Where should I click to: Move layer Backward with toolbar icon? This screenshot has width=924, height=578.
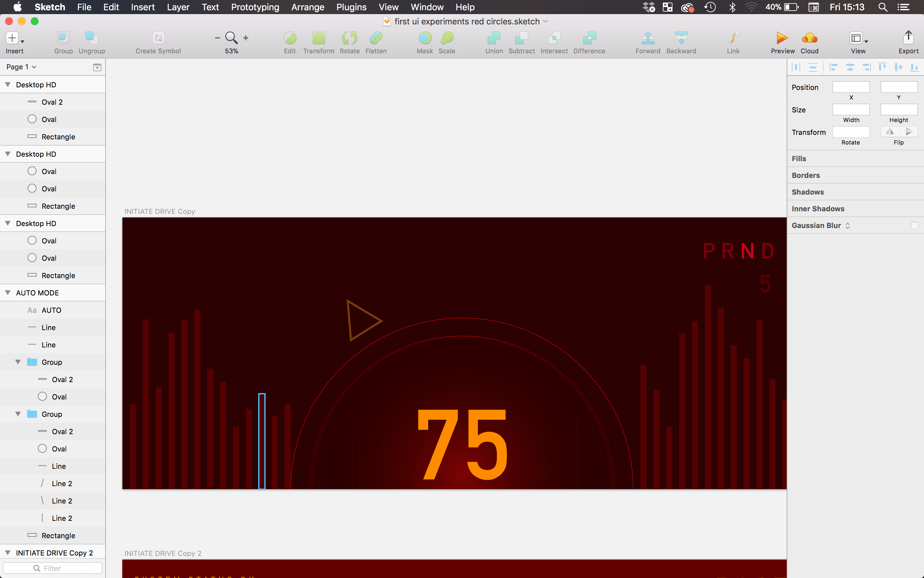(x=681, y=38)
